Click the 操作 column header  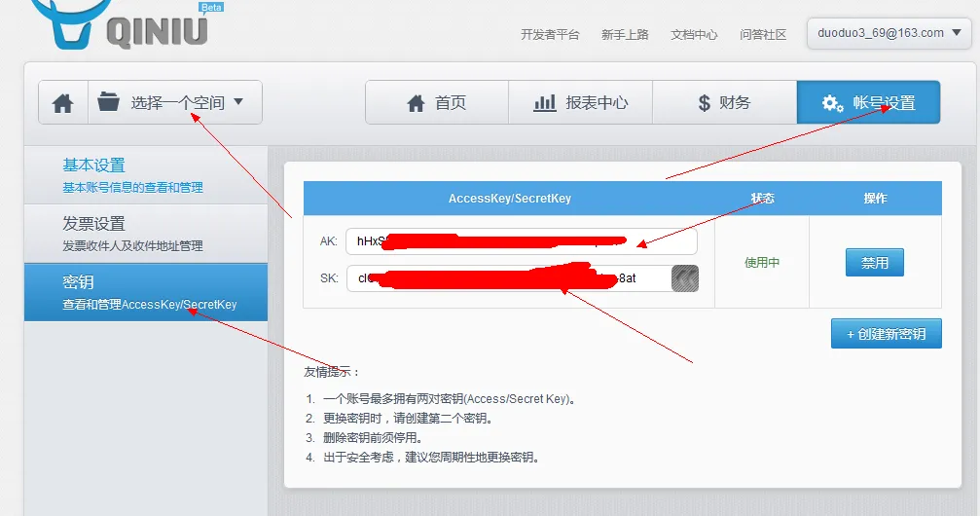pos(875,199)
